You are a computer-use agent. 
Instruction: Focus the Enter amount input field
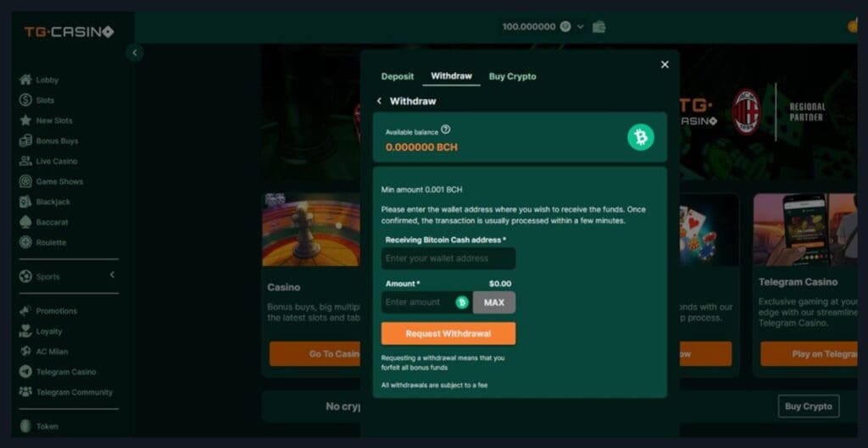[427, 302]
